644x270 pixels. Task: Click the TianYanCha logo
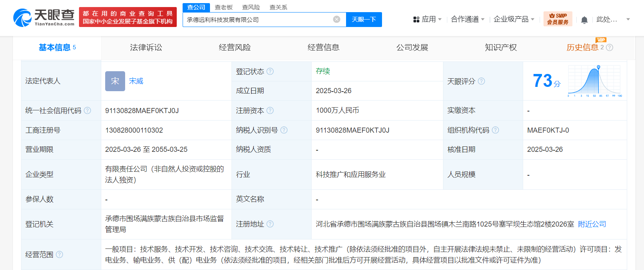coord(44,18)
